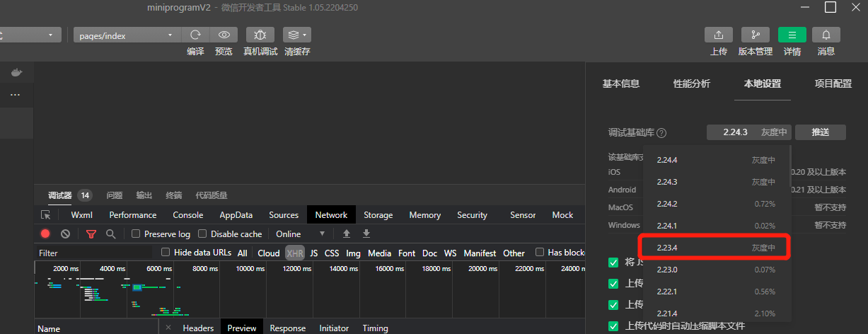The width and height of the screenshot is (868, 334).
Task: Click the compile refresh icon
Action: (195, 35)
